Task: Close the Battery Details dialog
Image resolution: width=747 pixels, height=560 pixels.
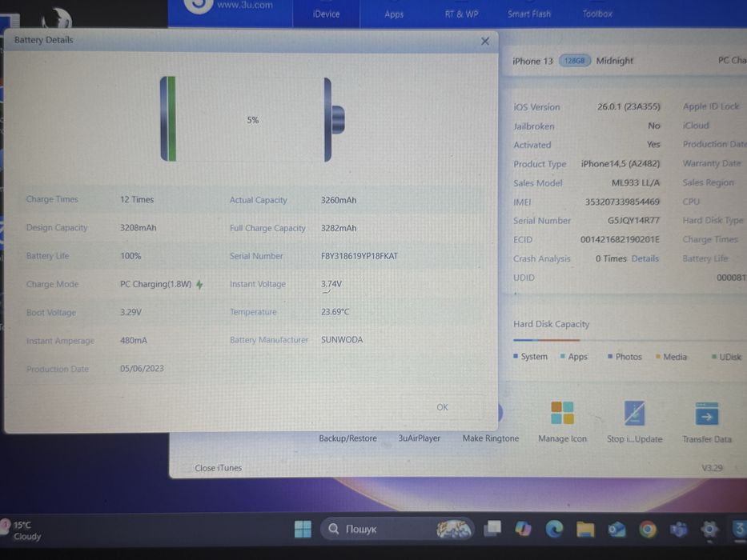Action: point(485,41)
